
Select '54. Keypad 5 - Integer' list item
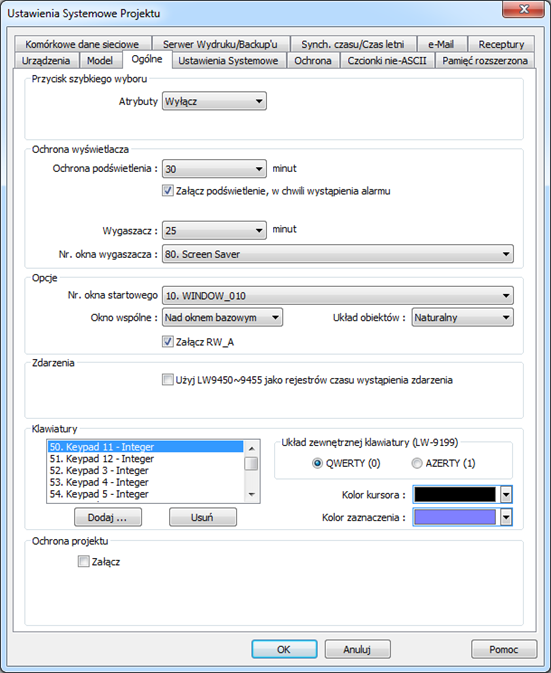(x=145, y=494)
